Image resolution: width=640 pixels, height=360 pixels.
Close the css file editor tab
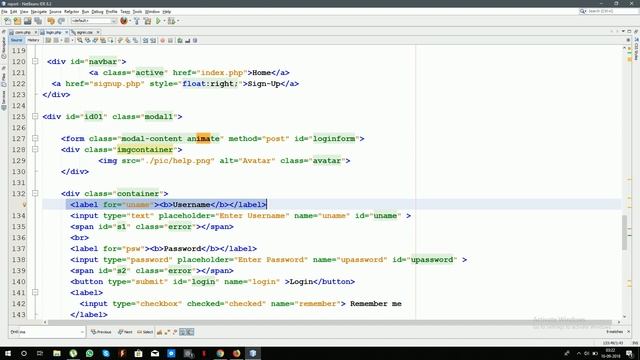point(98,32)
